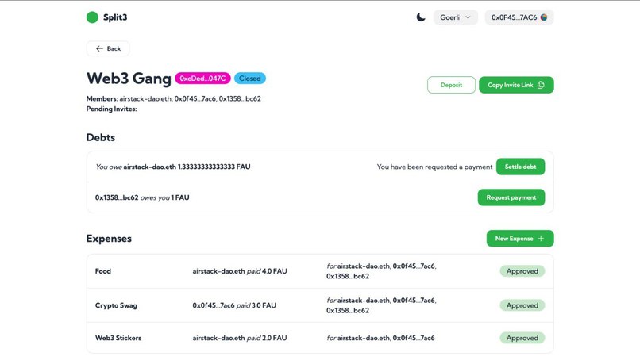
Task: Click the Debts section heading
Action: click(x=100, y=137)
